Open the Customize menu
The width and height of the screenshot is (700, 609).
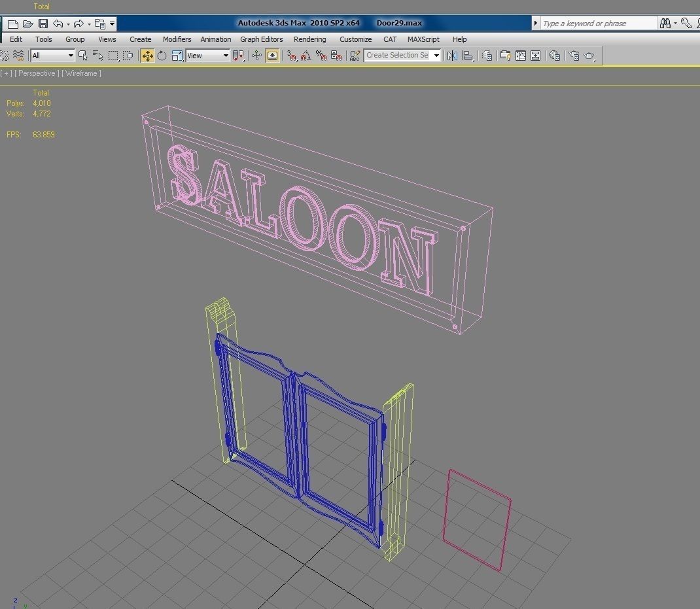click(355, 39)
